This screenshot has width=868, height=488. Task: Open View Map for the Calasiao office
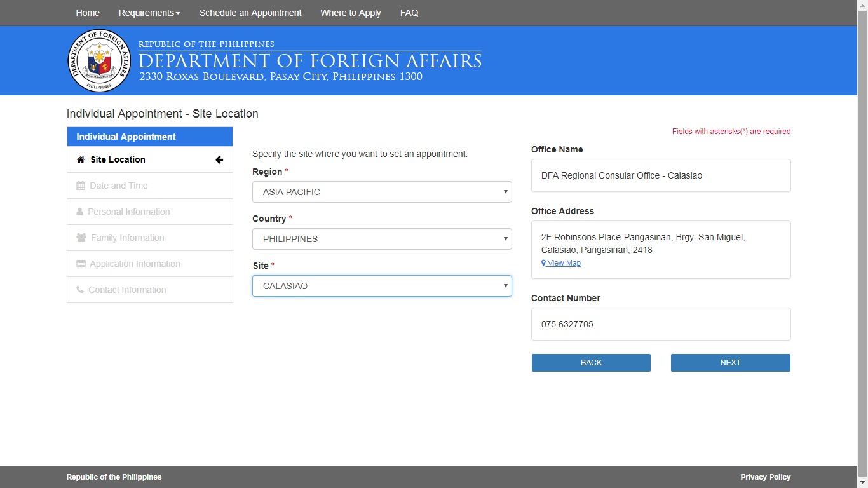click(561, 262)
